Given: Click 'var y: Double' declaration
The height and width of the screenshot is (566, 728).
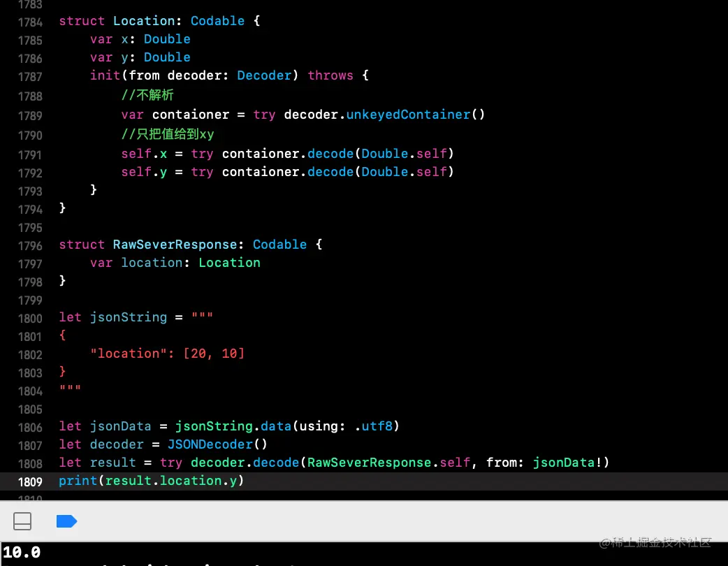Looking at the screenshot, I should tap(140, 57).
